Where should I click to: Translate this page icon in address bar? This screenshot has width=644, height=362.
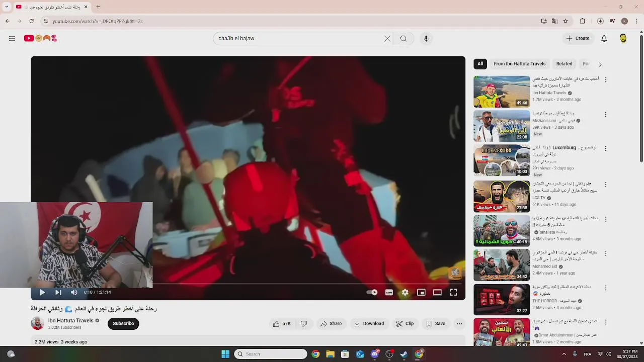point(554,21)
